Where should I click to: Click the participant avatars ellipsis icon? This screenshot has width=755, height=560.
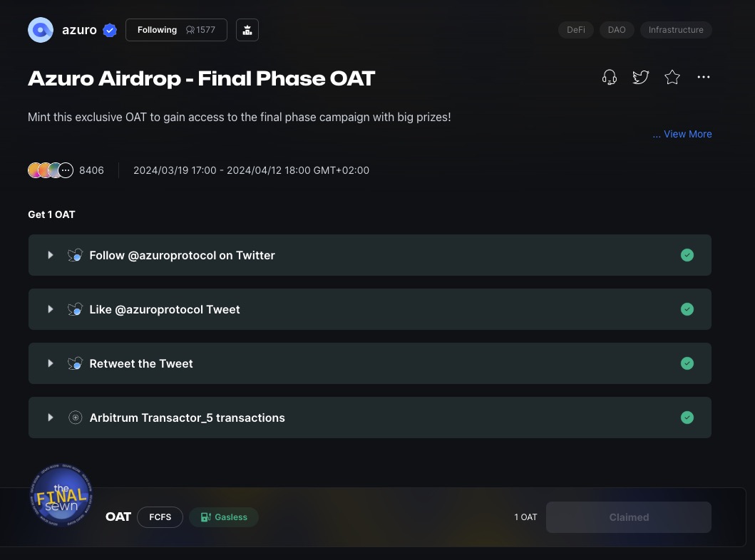(66, 170)
